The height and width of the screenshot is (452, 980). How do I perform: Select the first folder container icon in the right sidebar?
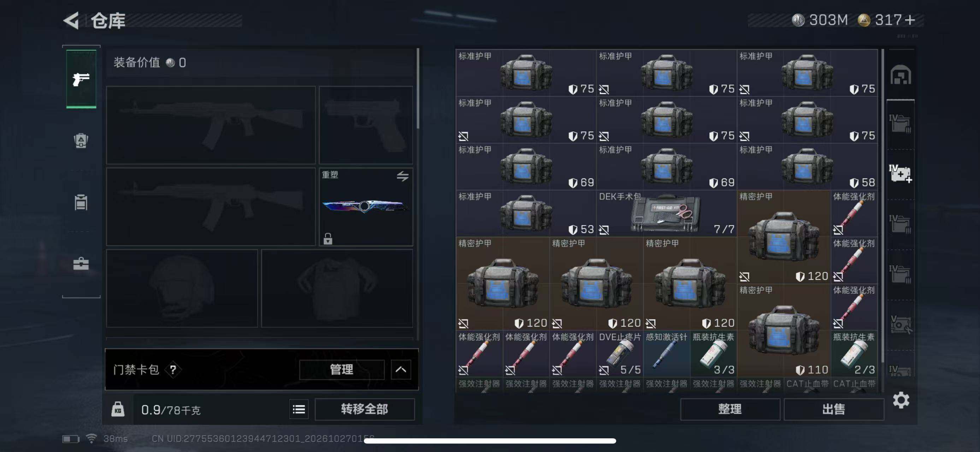point(901,124)
